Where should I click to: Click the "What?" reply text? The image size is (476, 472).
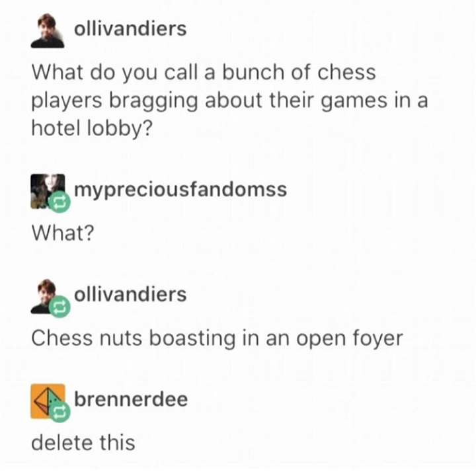tap(63, 233)
